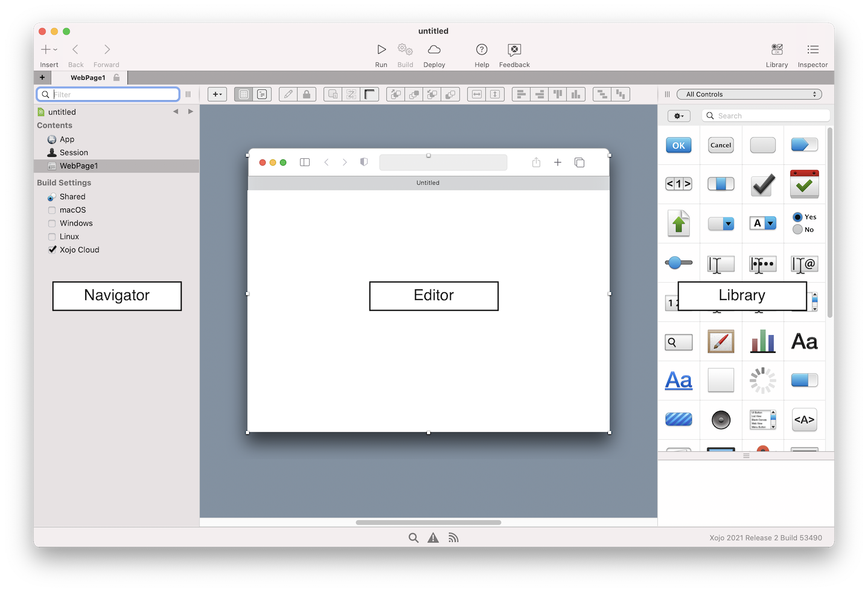Open the All Controls dropdown
Viewport: 868px width, 592px height.
tap(749, 94)
